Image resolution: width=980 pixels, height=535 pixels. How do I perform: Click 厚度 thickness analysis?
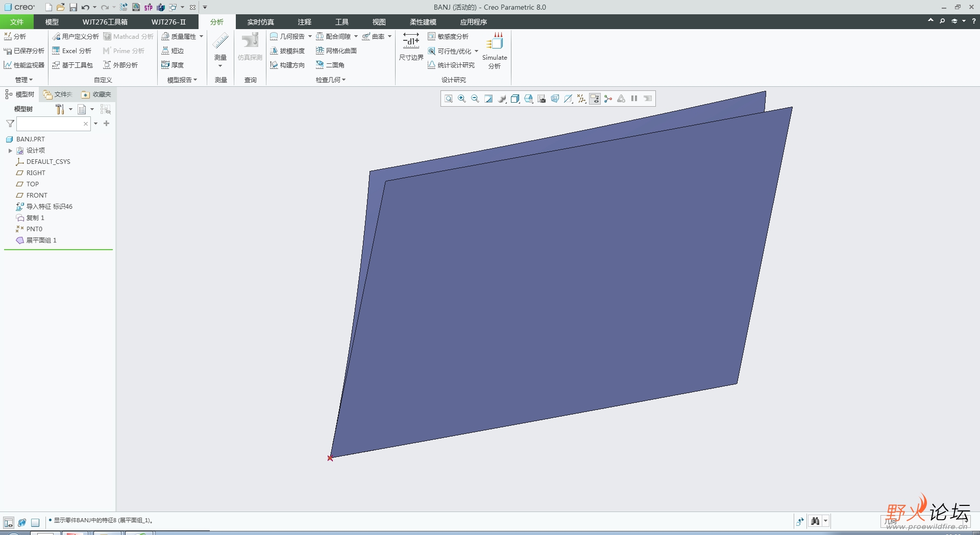(173, 65)
